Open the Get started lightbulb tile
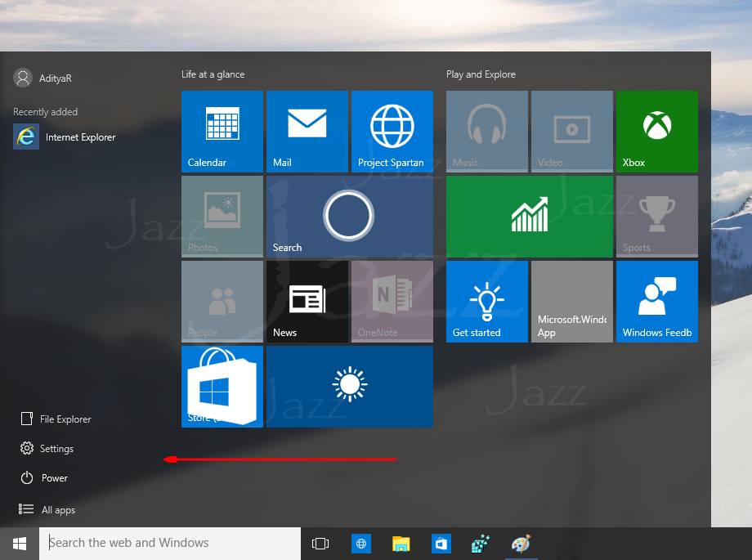This screenshot has width=752, height=560. point(486,302)
